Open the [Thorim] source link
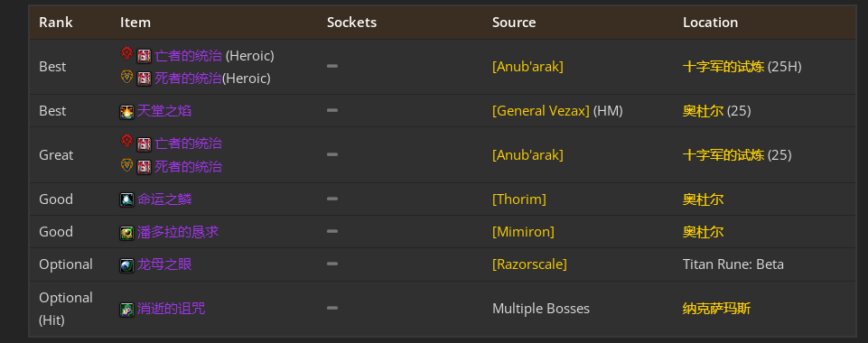 tap(518, 199)
